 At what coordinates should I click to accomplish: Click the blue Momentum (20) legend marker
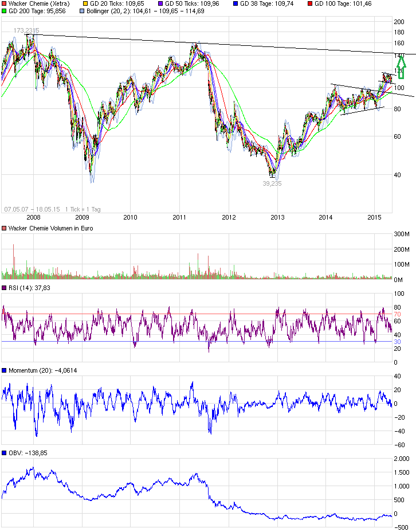(5, 370)
